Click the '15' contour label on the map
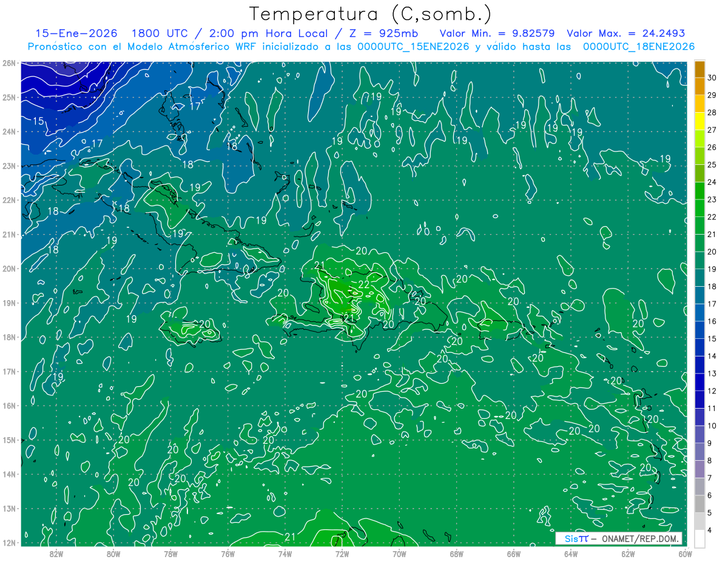This screenshot has width=728, height=562. tap(38, 121)
